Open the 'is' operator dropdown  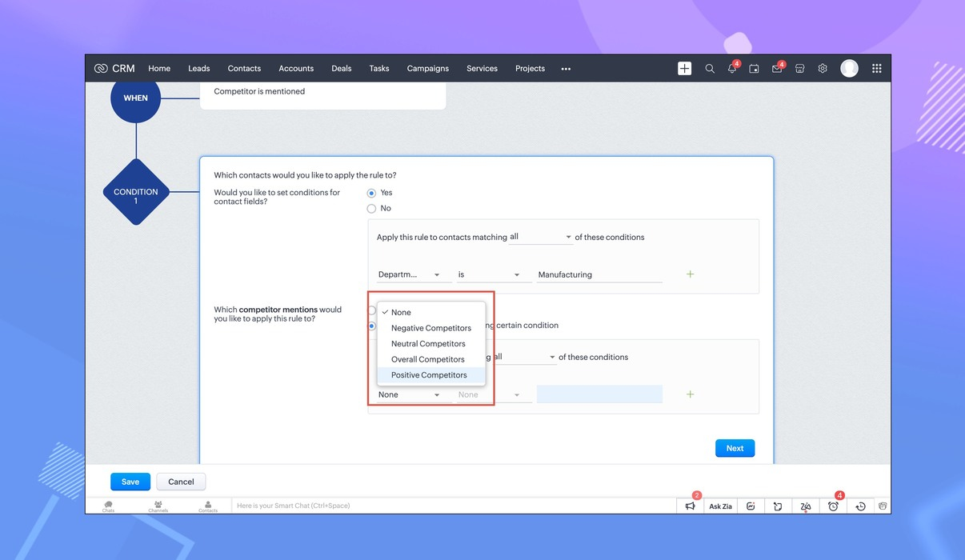point(489,275)
